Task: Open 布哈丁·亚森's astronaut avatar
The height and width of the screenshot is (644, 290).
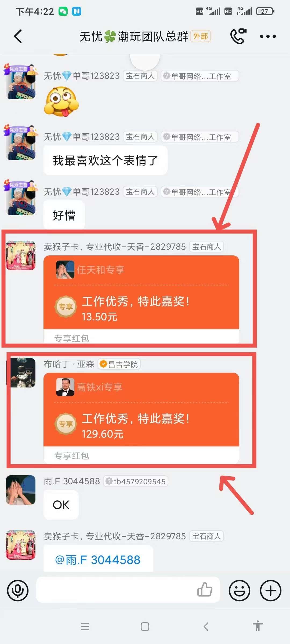Action: [x=21, y=372]
